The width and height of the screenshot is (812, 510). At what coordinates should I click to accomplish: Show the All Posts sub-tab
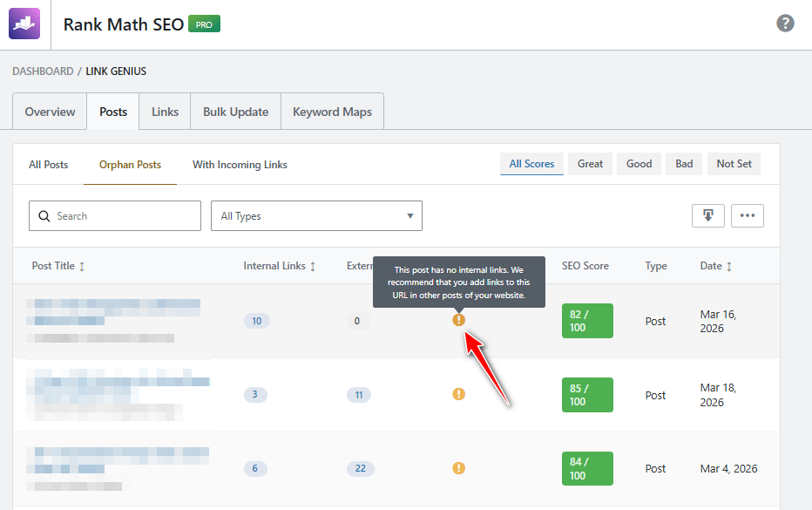point(48,164)
